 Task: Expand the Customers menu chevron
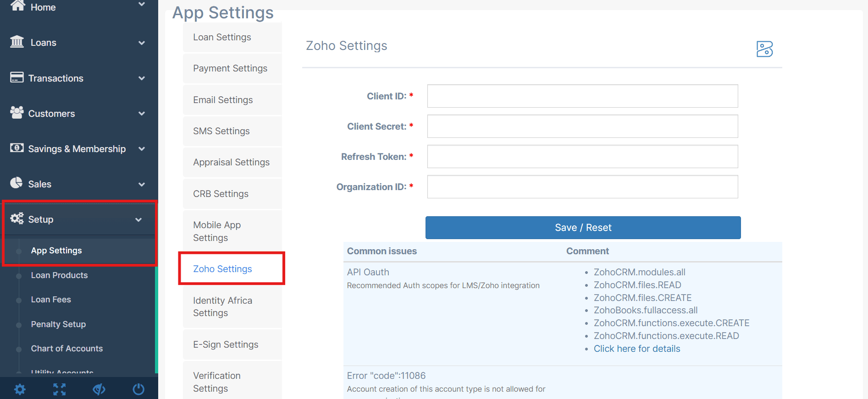142,114
